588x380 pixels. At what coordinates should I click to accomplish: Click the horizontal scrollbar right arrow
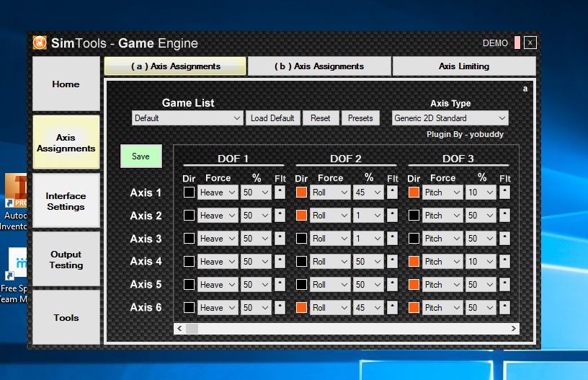513,329
